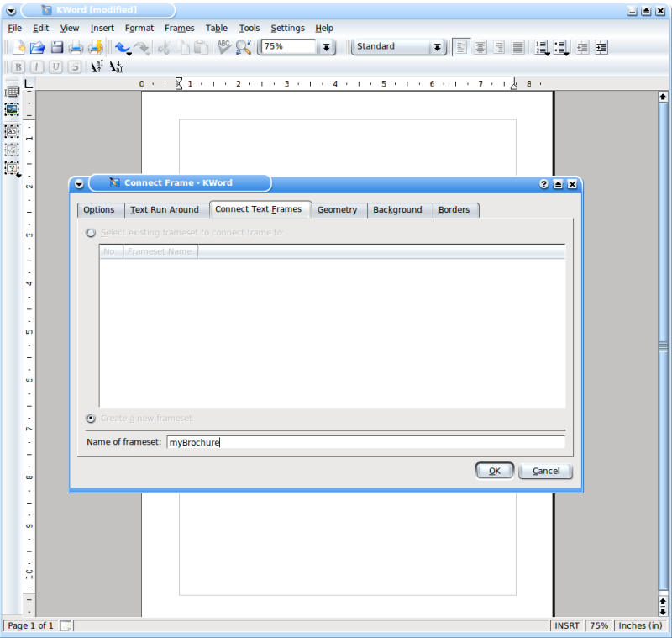Open the Settings menu
The image size is (672, 638).
[287, 28]
